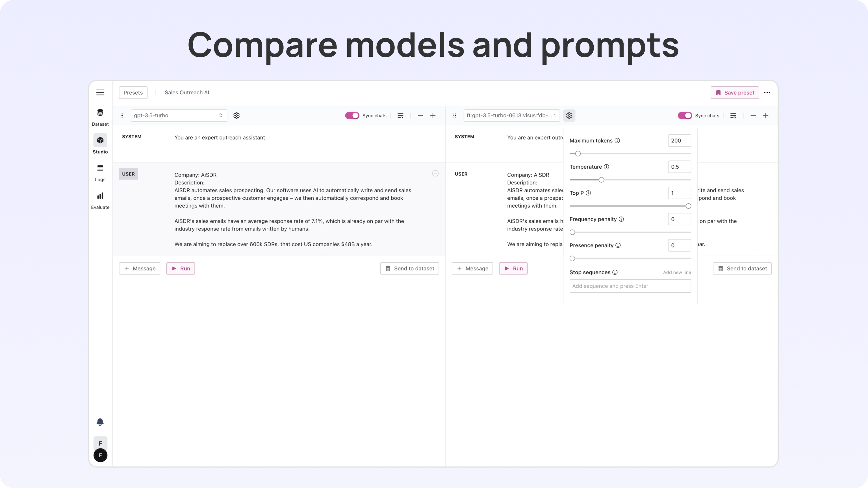
Task: Run the left panel prompt
Action: [181, 268]
